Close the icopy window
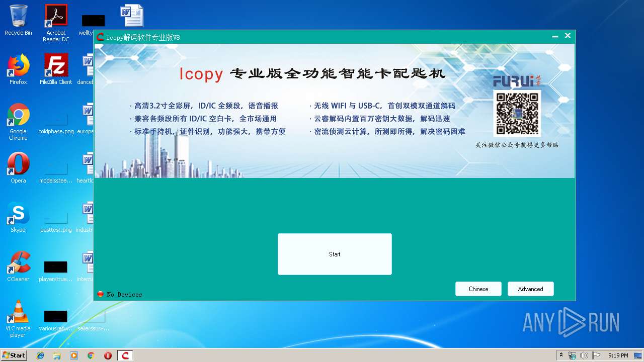The width and height of the screenshot is (644, 362). coord(568,36)
